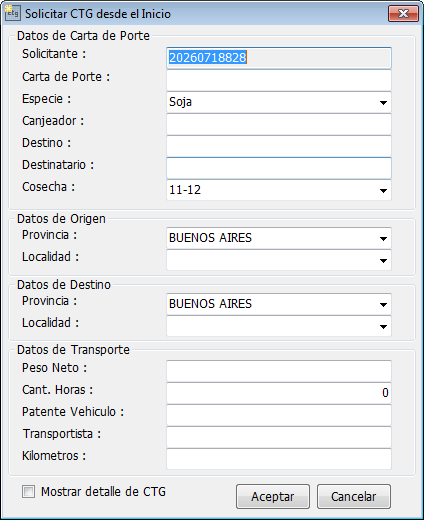Click the Cancelar button
This screenshot has width=424, height=520.
tap(354, 497)
